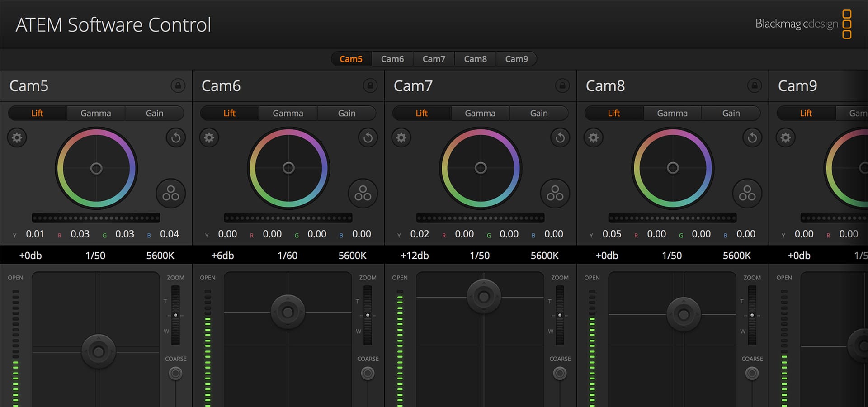Viewport: 868px width, 407px height.
Task: Click Cam8 three-circle color balance icon
Action: (x=747, y=194)
